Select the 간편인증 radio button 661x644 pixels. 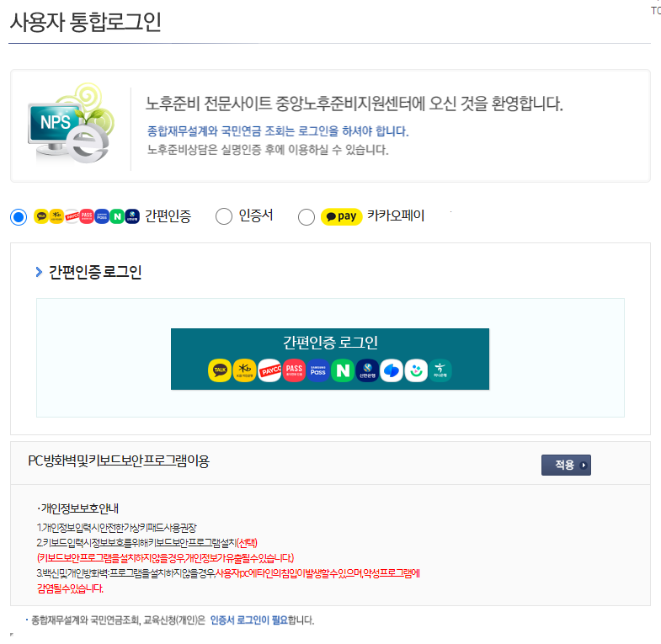pos(19,217)
